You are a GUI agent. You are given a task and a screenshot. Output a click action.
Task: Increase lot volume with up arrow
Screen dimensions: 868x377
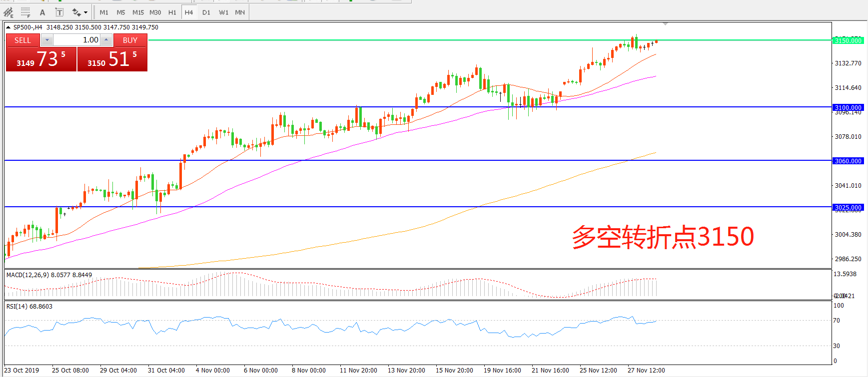[x=106, y=40]
